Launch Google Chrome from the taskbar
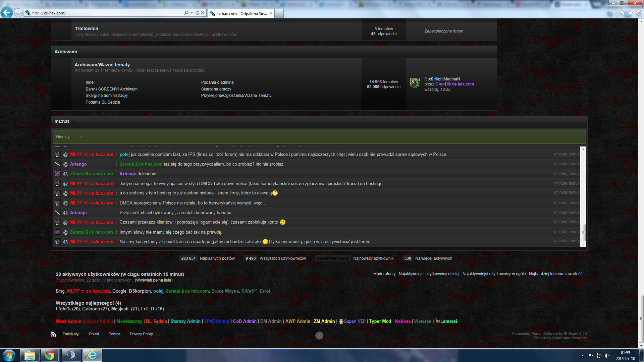 coord(50,355)
